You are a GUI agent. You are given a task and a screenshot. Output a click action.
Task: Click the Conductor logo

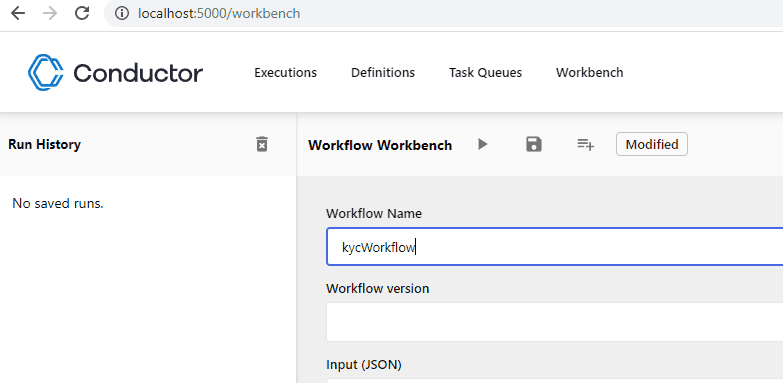[x=115, y=72]
